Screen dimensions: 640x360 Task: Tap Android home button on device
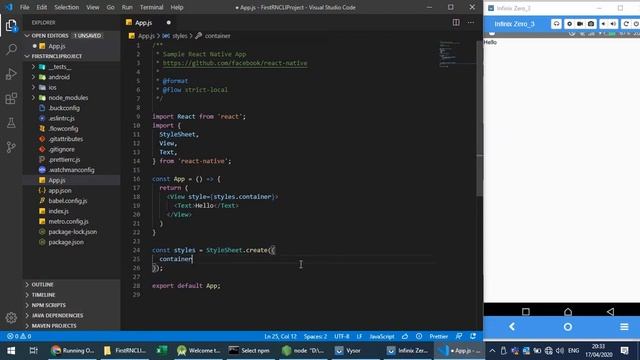click(x=568, y=312)
